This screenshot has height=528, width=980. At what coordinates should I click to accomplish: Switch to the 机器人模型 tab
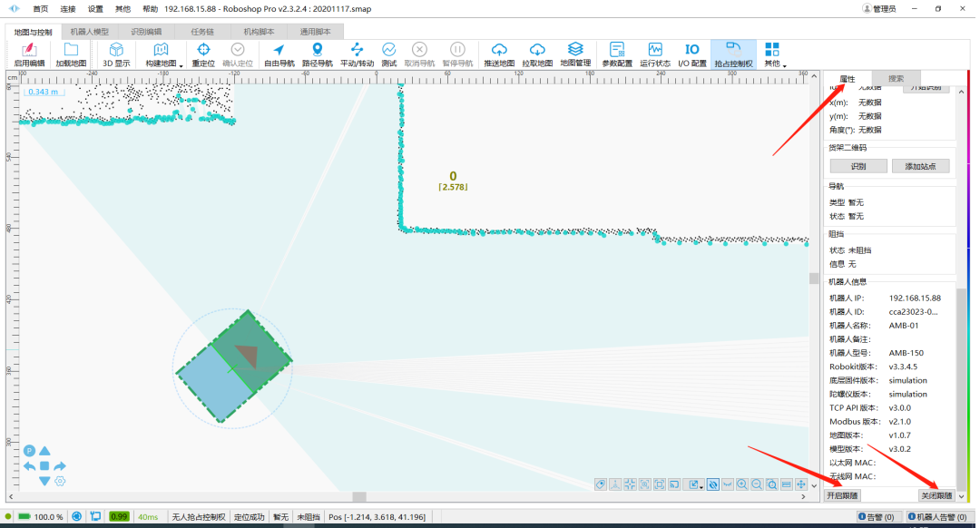pos(89,31)
